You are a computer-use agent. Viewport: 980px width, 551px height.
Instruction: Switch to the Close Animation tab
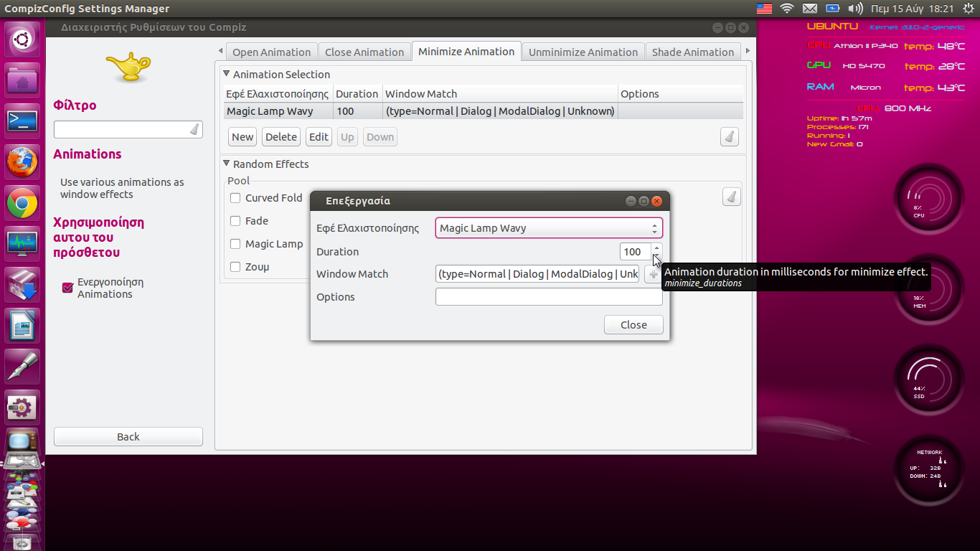pyautogui.click(x=364, y=52)
